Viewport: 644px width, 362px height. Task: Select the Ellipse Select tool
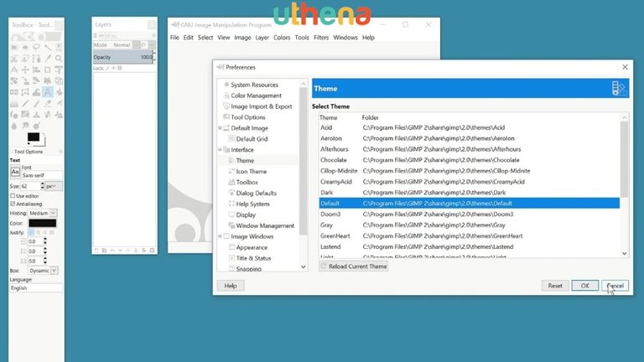(25, 47)
